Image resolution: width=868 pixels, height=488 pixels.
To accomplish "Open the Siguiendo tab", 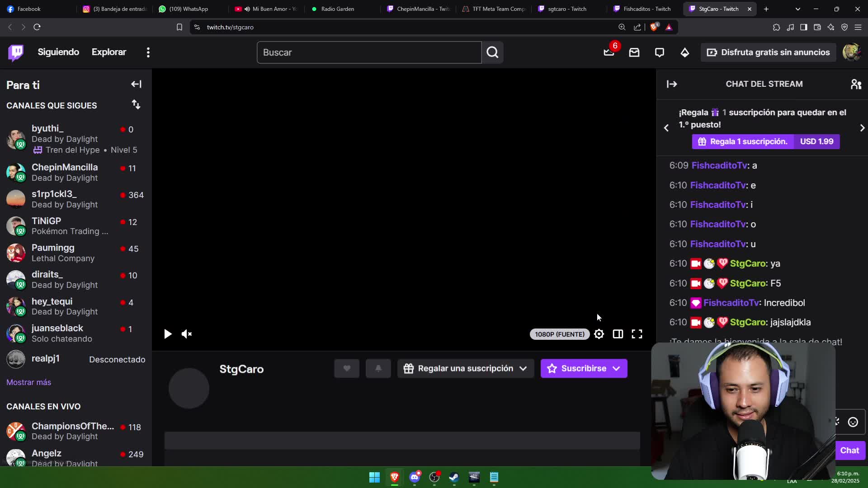I will pos(58,52).
